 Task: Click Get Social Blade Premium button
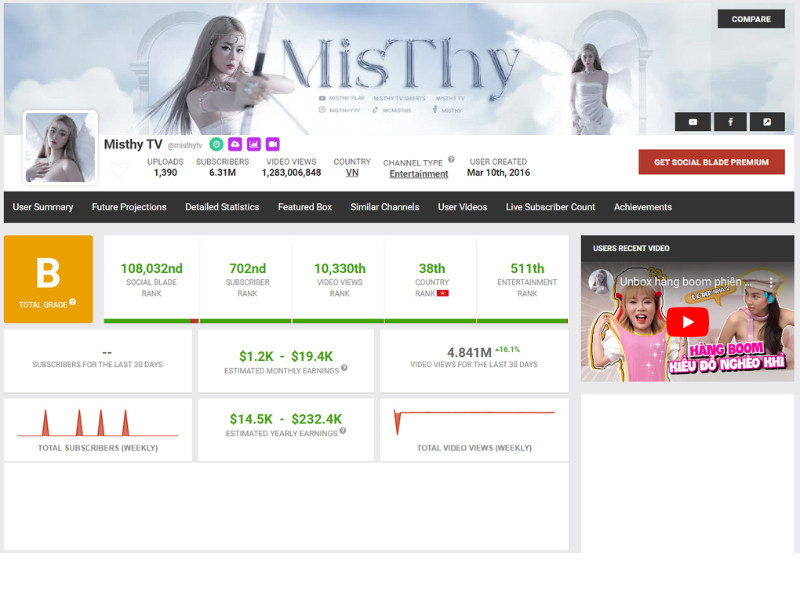click(x=711, y=162)
